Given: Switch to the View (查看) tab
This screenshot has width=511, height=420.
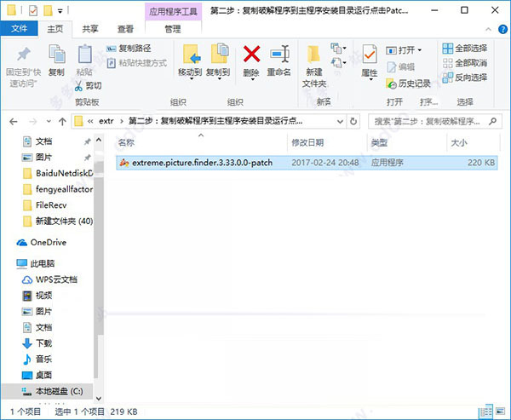Looking at the screenshot, I should [x=125, y=29].
